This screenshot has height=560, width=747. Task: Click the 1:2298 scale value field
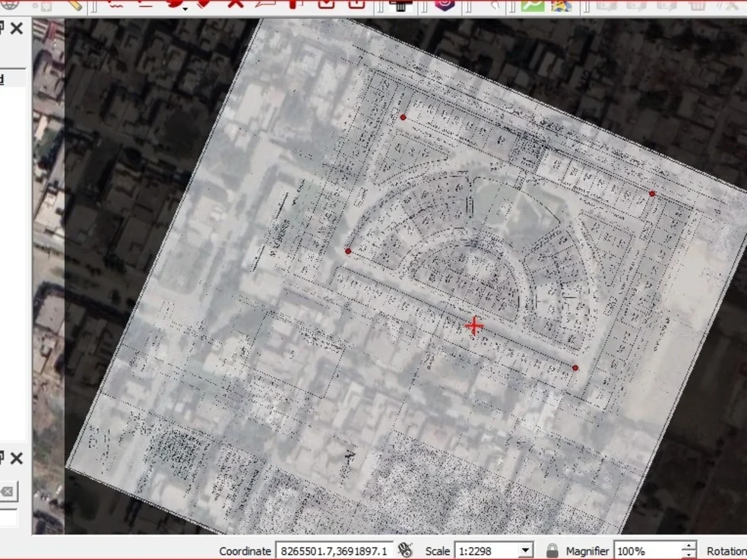[487, 551]
